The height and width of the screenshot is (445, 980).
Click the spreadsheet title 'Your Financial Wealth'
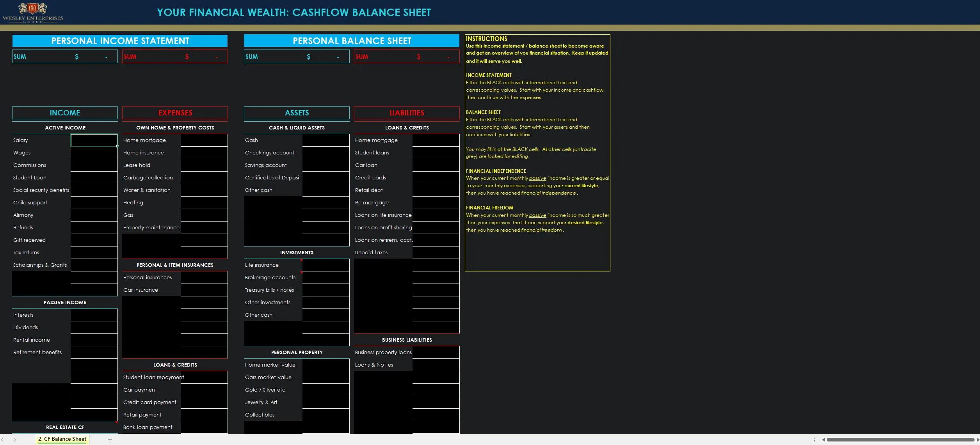pyautogui.click(x=294, y=12)
